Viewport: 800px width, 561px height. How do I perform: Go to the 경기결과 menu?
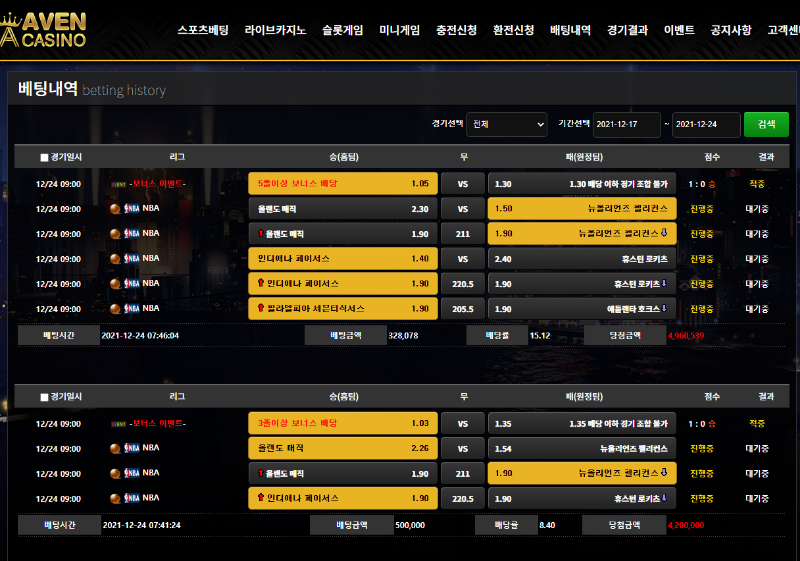pos(628,30)
